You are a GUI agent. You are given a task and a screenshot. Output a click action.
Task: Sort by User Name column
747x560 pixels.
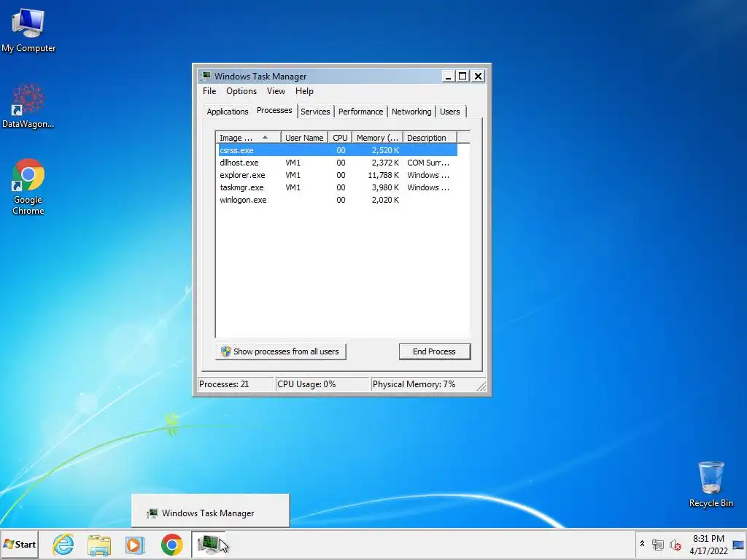tap(304, 138)
